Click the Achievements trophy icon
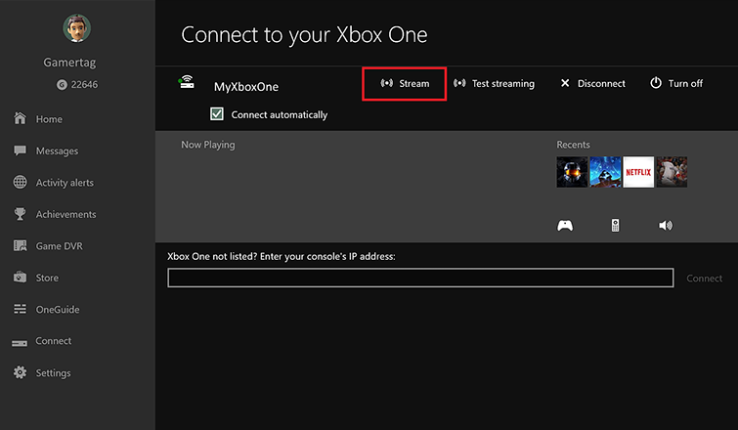The height and width of the screenshot is (430, 738). [x=19, y=214]
